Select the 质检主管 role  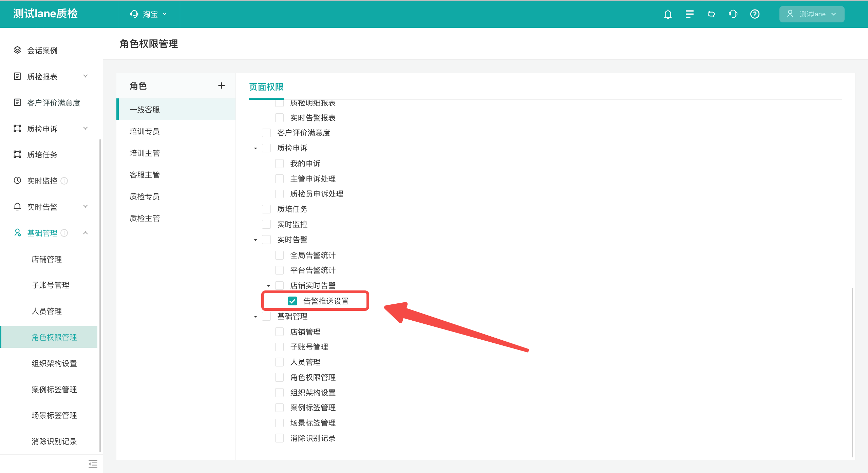[176, 218]
